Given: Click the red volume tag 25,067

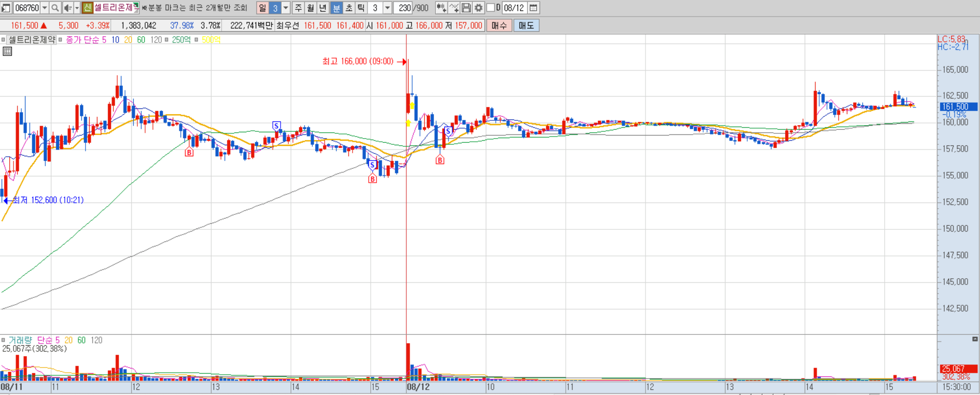Looking at the screenshot, I should point(958,369).
